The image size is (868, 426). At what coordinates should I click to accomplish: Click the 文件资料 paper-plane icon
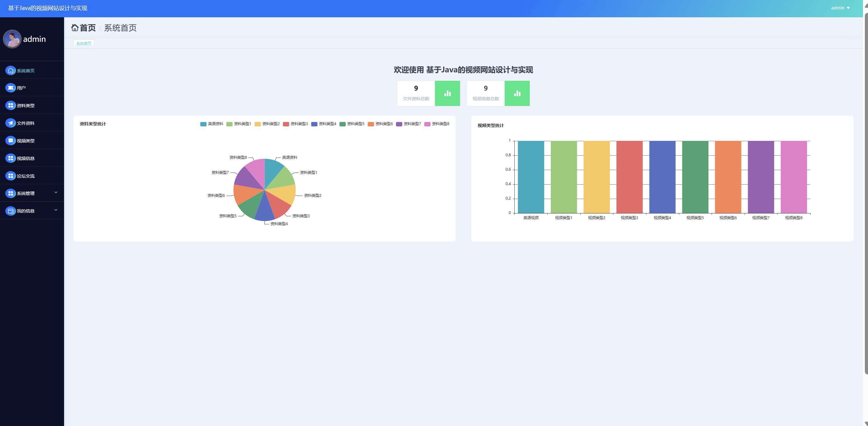[10, 123]
